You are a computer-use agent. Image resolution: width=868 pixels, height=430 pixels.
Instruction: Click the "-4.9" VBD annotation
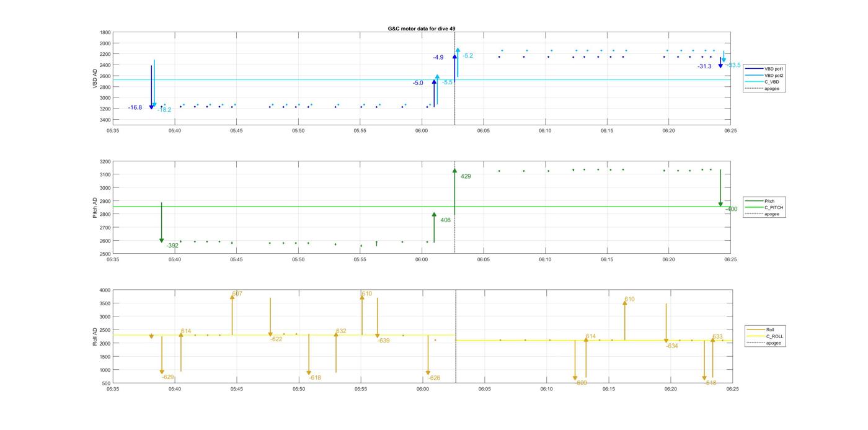click(x=438, y=57)
